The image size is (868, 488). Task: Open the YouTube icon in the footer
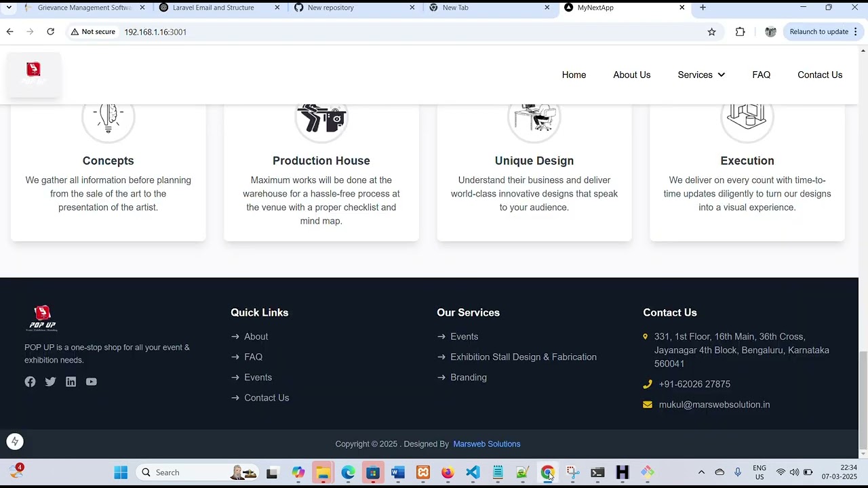(91, 382)
